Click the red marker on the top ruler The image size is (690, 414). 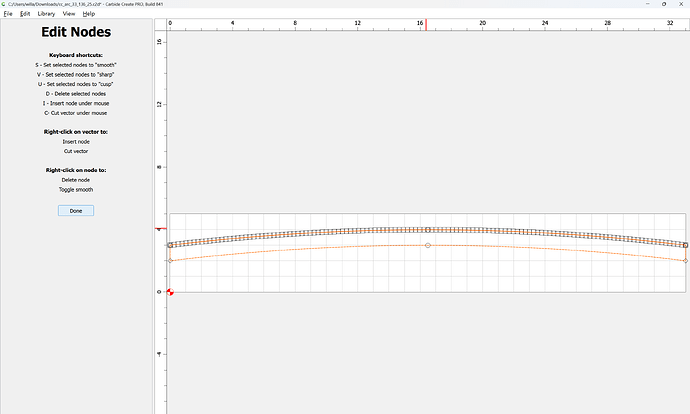pos(427,23)
